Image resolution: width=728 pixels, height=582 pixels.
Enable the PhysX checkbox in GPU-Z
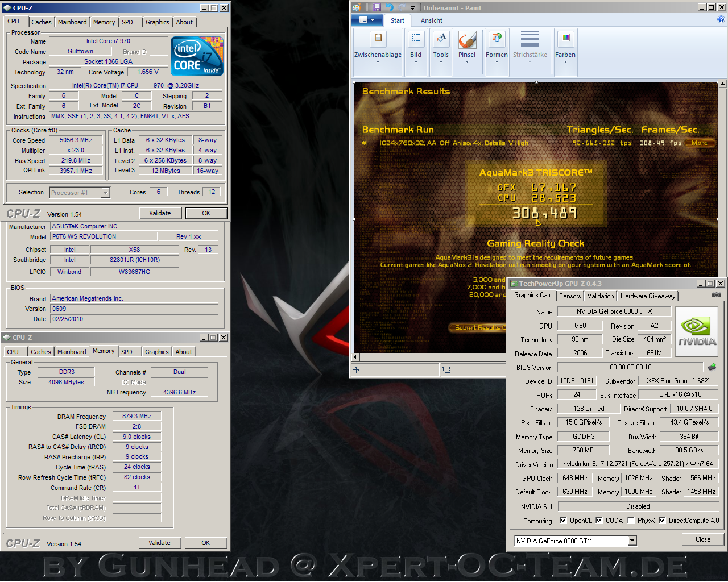[x=631, y=520]
